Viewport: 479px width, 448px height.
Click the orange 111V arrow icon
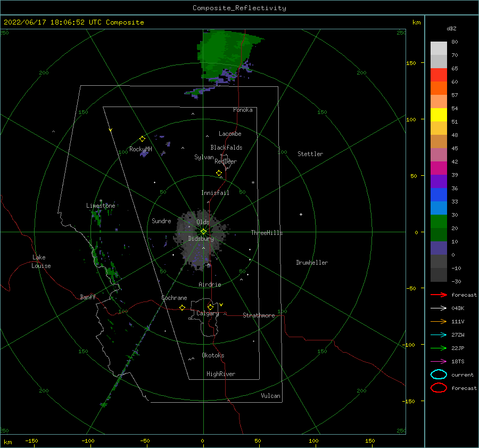(439, 321)
